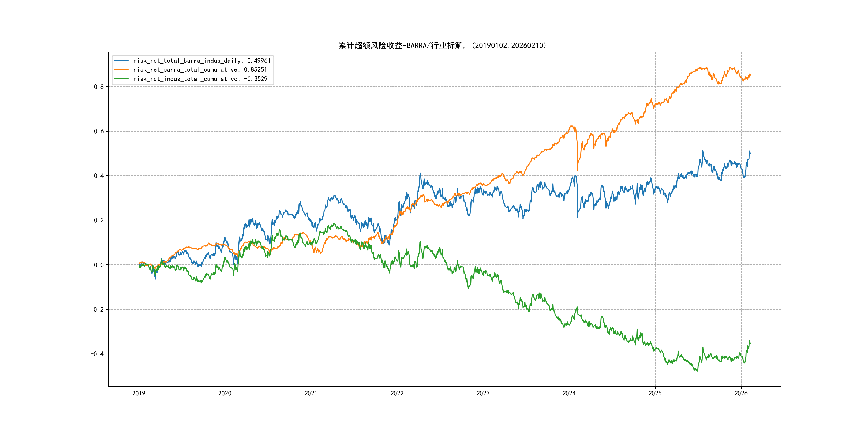Click the 0.6 y-axis tick label
This screenshot has width=868, height=434.
(x=99, y=132)
